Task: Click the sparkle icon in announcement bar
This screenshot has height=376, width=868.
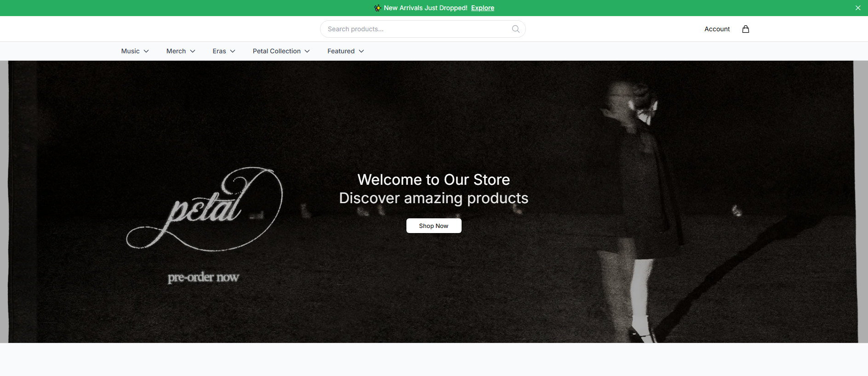Action: tap(377, 8)
